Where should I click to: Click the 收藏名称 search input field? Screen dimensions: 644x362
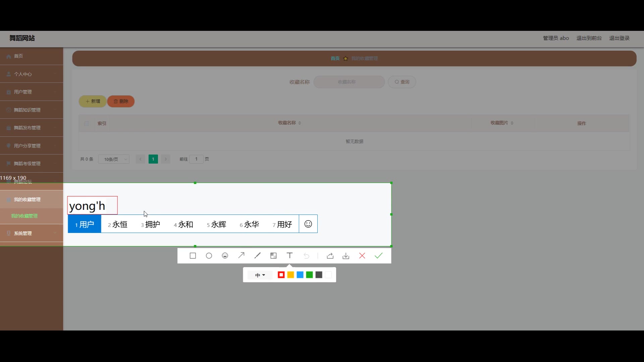tap(349, 82)
